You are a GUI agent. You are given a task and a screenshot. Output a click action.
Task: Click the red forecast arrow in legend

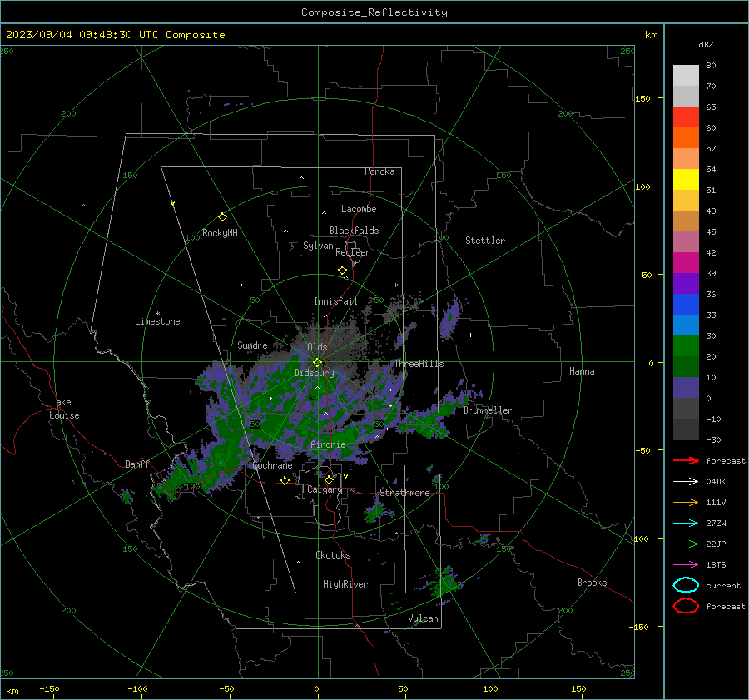point(686,460)
